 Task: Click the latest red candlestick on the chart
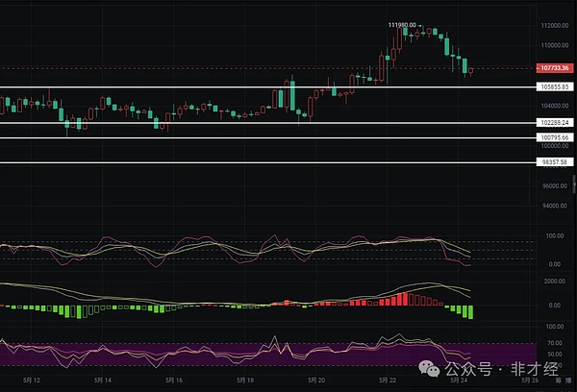click(x=471, y=70)
